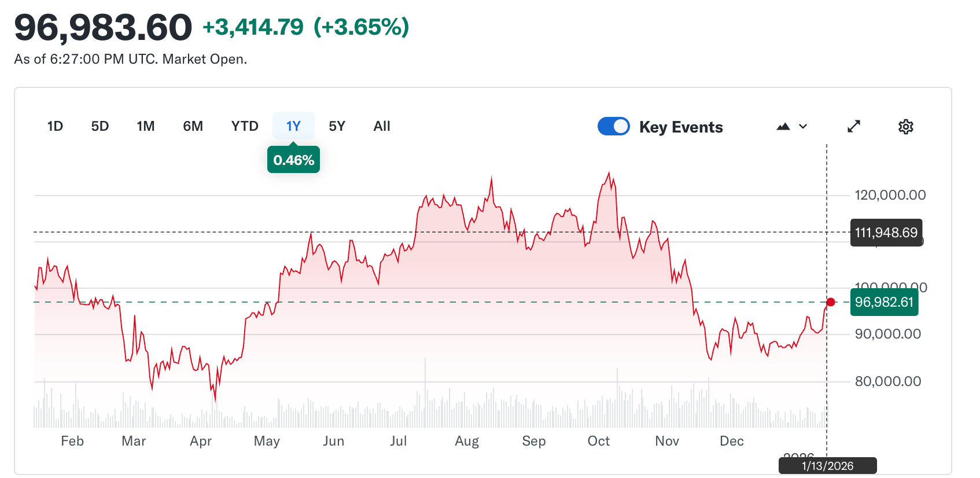Click the red current price dot
Image resolution: width=980 pixels, height=478 pixels.
pyautogui.click(x=831, y=302)
